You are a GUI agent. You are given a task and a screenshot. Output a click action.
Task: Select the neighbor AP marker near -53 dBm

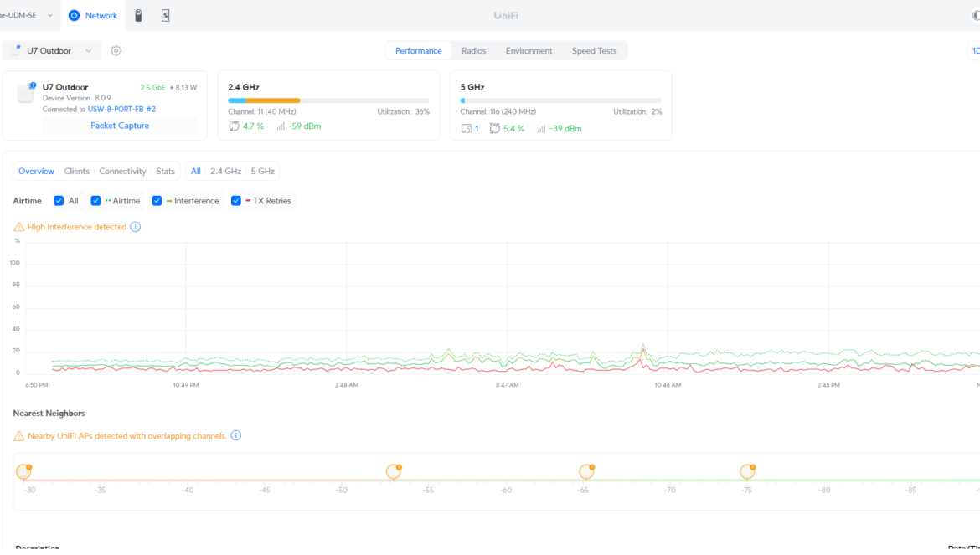pos(394,471)
